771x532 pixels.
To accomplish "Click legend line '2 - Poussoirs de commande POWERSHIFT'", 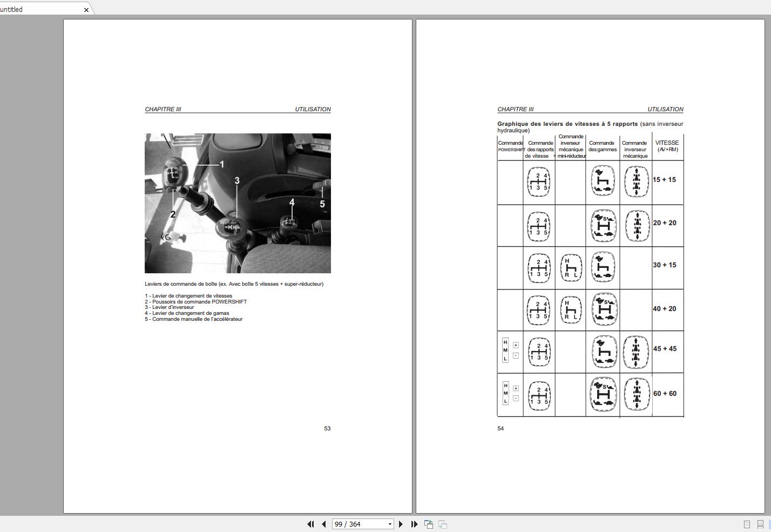I will tap(195, 301).
